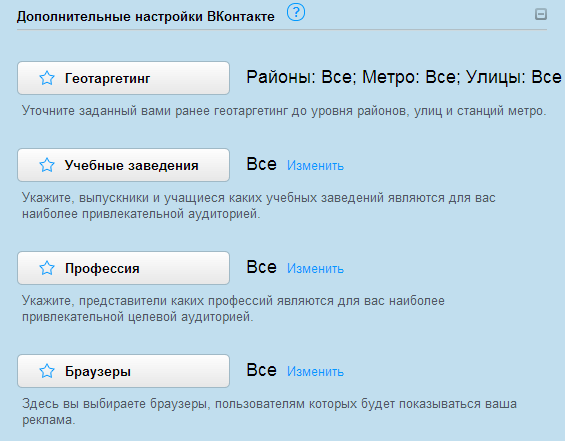The width and height of the screenshot is (565, 441).
Task: Click Изменить link for Учебные заведения
Action: click(x=315, y=166)
